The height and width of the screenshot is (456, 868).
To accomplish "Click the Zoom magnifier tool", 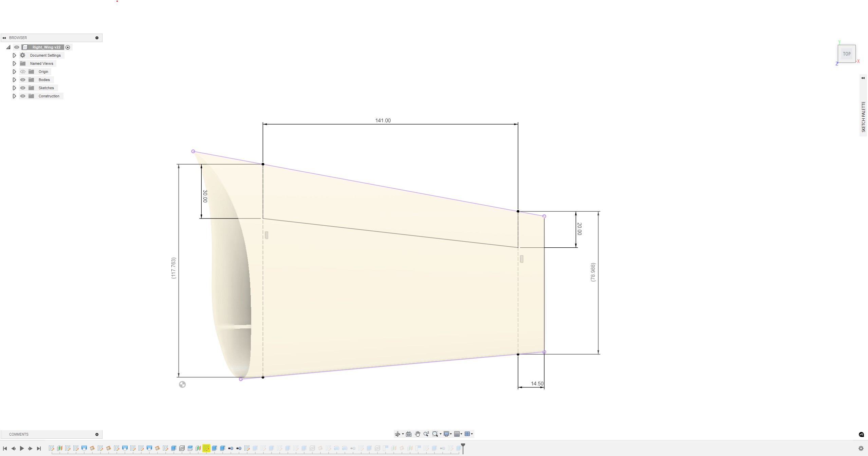I will (x=426, y=434).
